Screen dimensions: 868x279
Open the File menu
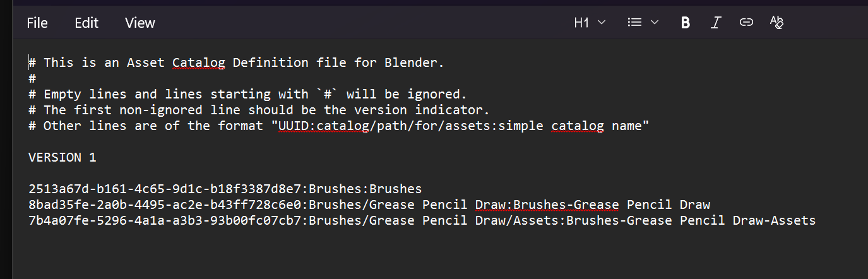coord(37,23)
